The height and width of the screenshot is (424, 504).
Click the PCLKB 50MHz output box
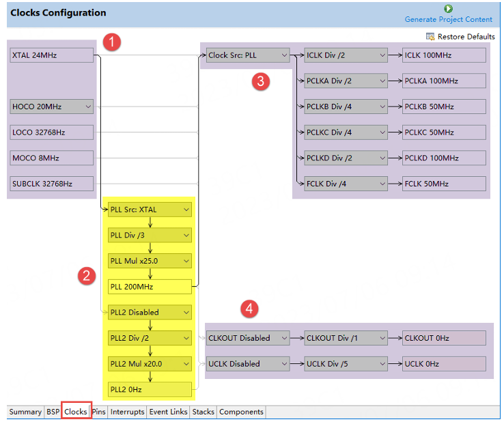[444, 107]
